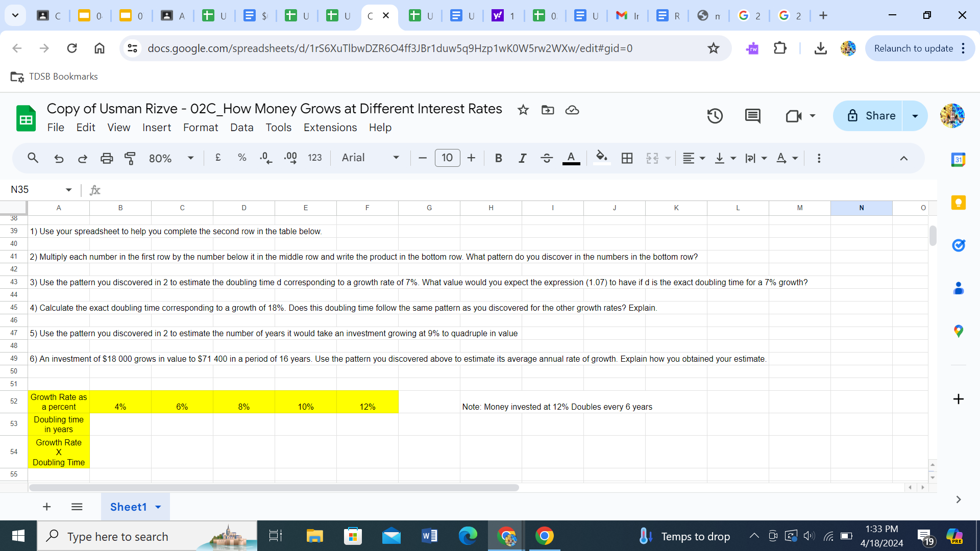Viewport: 980px width, 551px height.
Task: Open the Format menu
Action: (201, 128)
